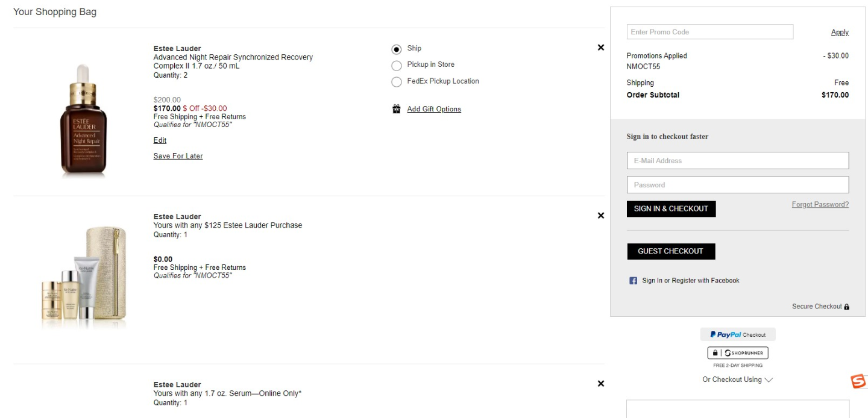Image resolution: width=868 pixels, height=418 pixels.
Task: Apply the promo code
Action: click(840, 33)
